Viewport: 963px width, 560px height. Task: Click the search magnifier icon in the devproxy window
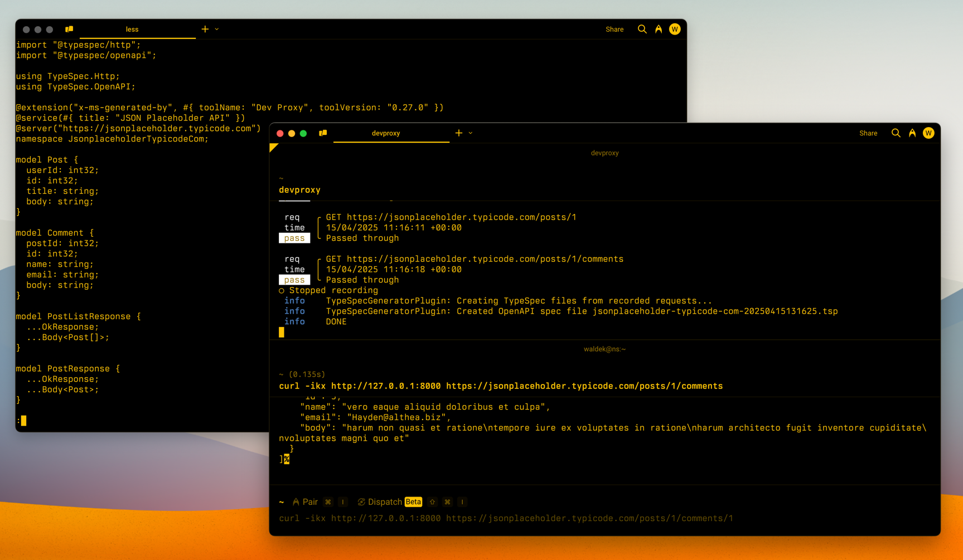click(x=896, y=133)
